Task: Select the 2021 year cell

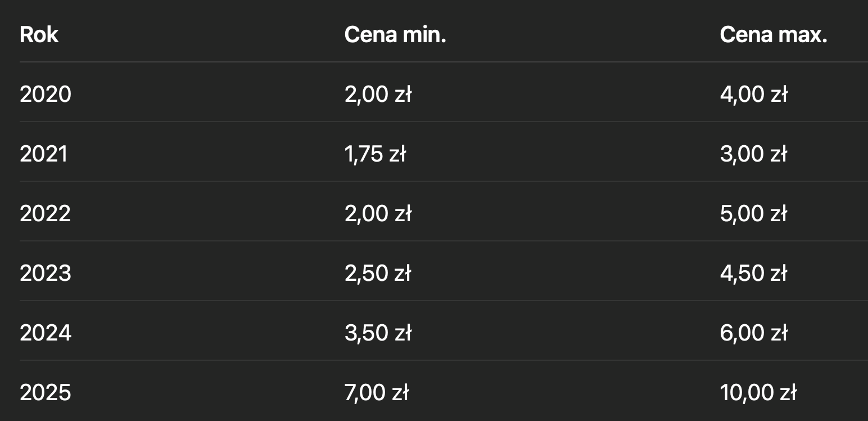Action: click(x=44, y=154)
